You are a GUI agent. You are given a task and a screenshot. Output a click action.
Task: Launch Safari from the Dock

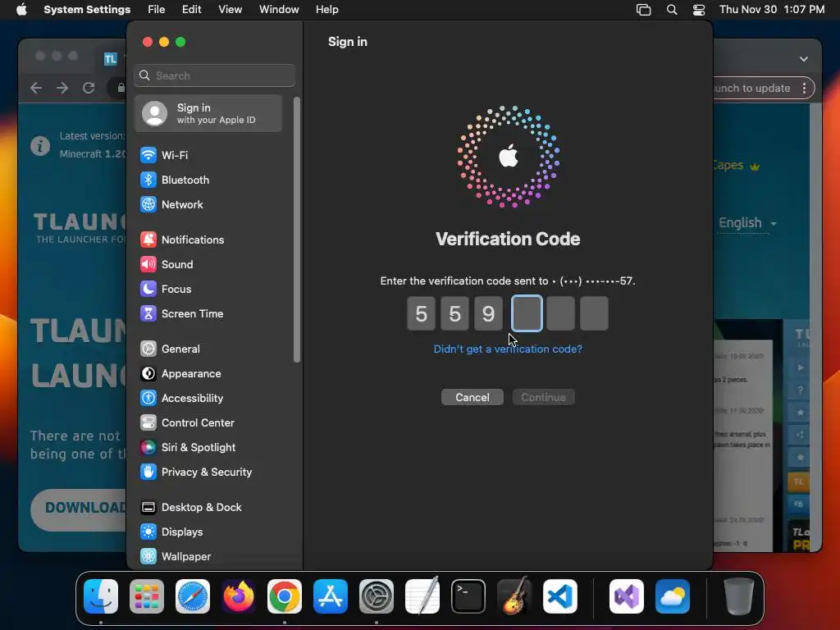(x=193, y=596)
